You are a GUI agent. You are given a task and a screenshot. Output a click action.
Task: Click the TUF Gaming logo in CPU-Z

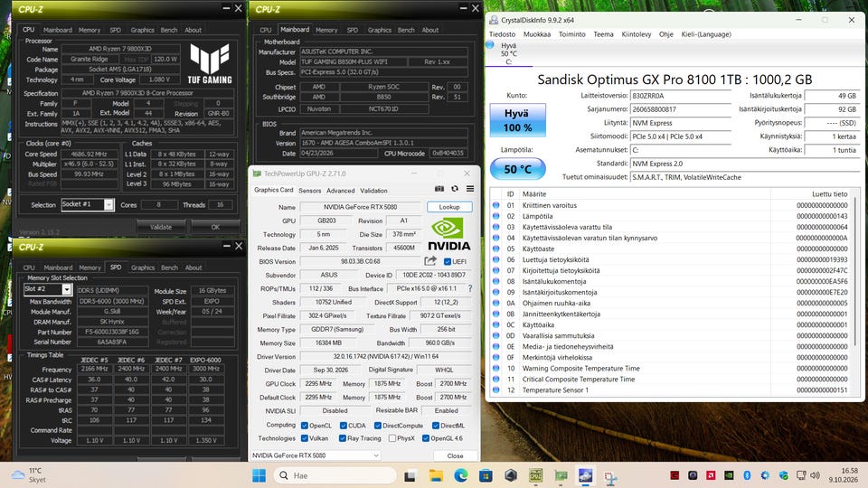click(x=209, y=63)
